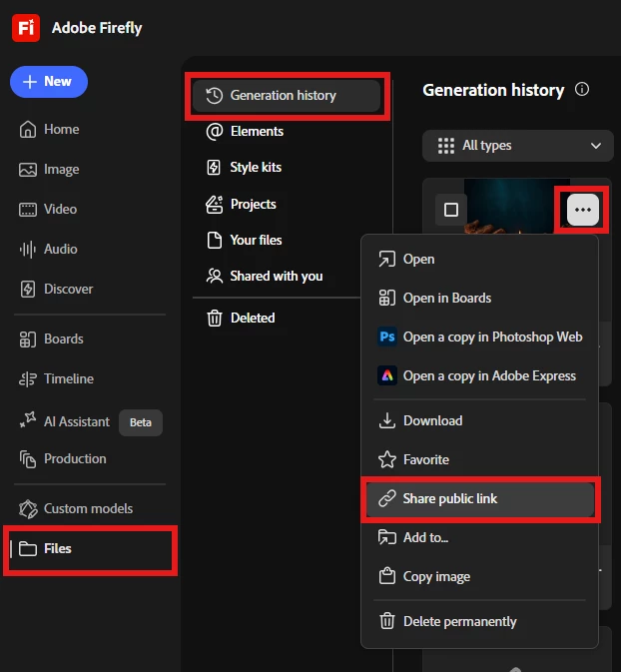This screenshot has width=621, height=672.
Task: Choose Open in Boards menu entry
Action: coord(479,298)
